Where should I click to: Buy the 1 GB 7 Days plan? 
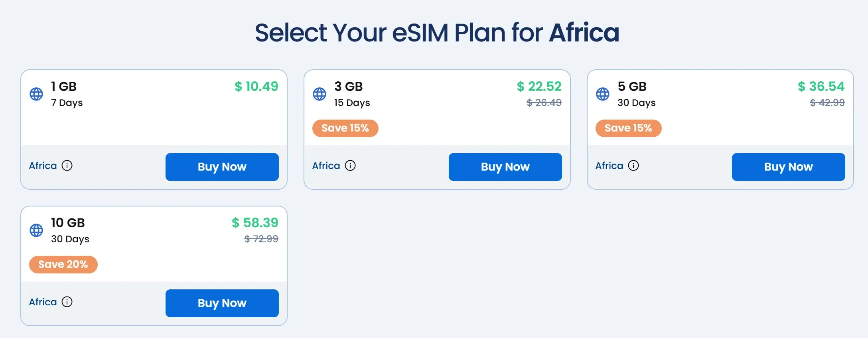click(222, 167)
